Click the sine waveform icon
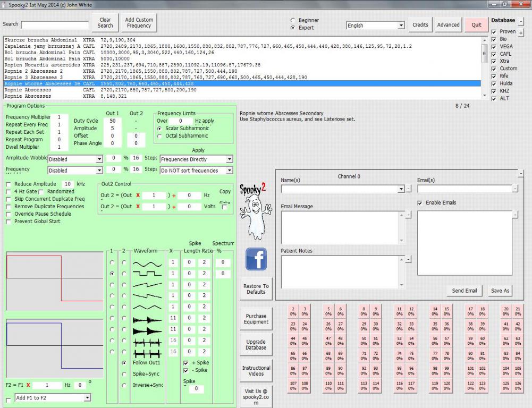The height and width of the screenshot is (408, 532). click(x=147, y=263)
